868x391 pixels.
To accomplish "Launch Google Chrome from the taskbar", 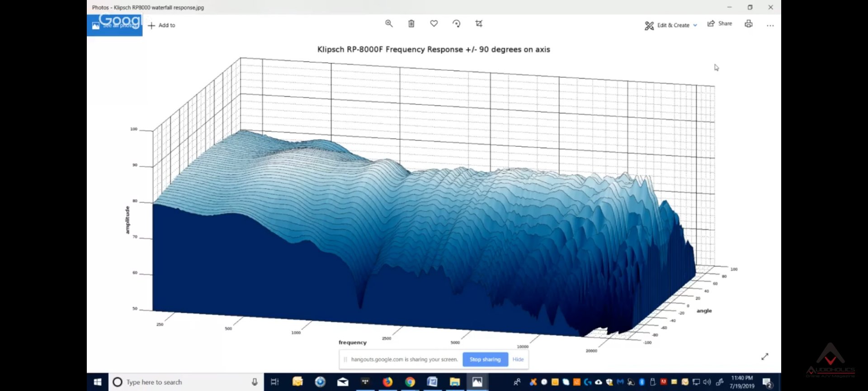I will 410,382.
